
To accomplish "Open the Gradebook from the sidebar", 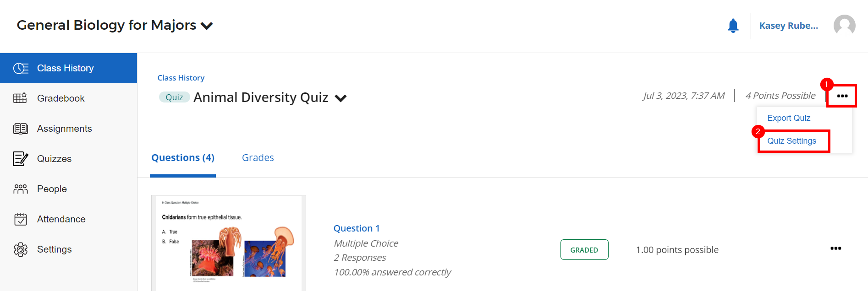I will pos(60,98).
